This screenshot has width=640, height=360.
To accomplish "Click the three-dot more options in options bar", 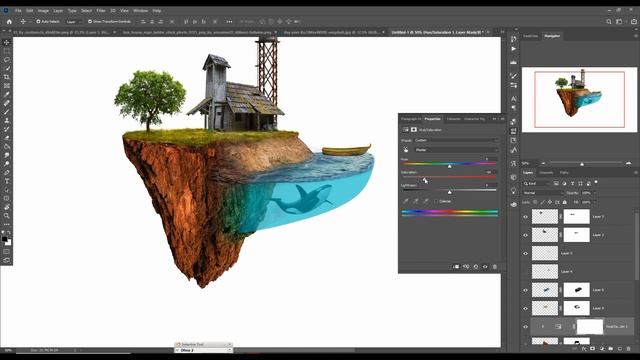I will [229, 22].
